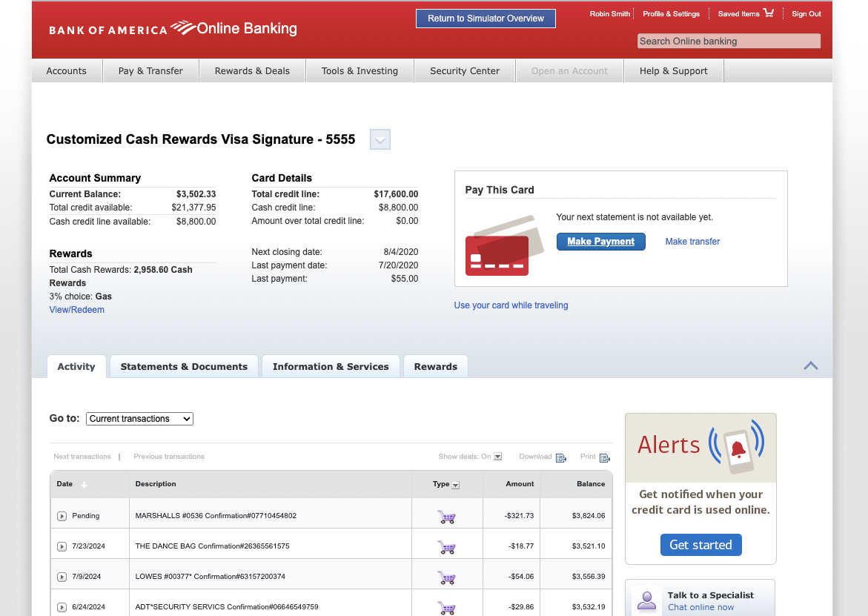Viewport: 868px width, 616px height.
Task: Click the Amount column header
Action: click(520, 484)
